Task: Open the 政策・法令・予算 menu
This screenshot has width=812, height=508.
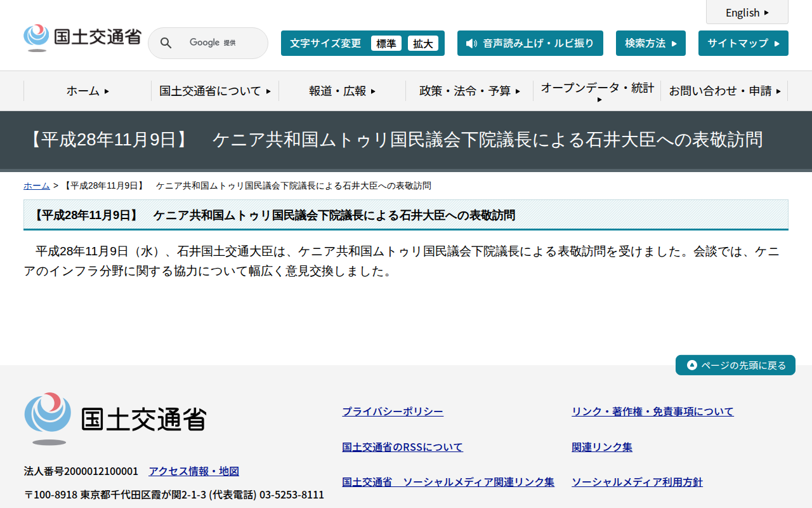Action: point(469,91)
